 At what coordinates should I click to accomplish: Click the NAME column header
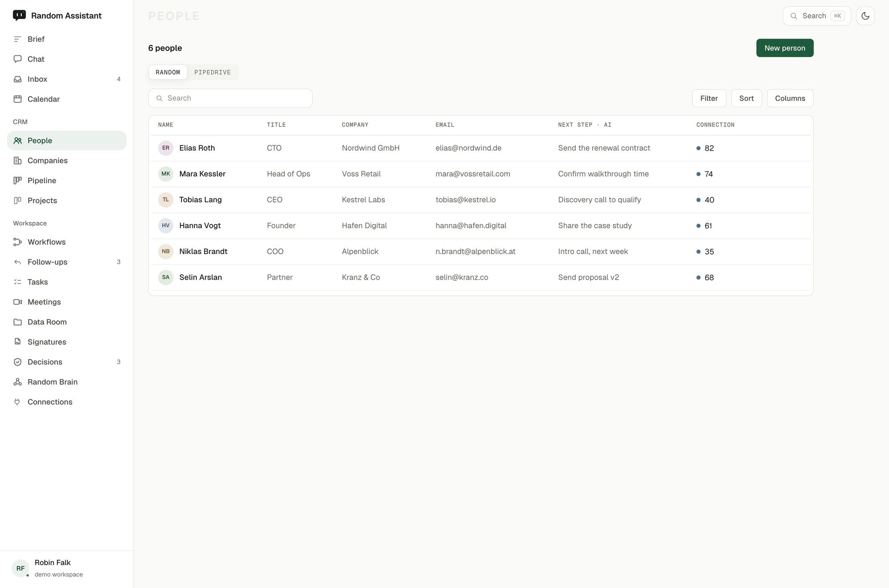click(165, 125)
